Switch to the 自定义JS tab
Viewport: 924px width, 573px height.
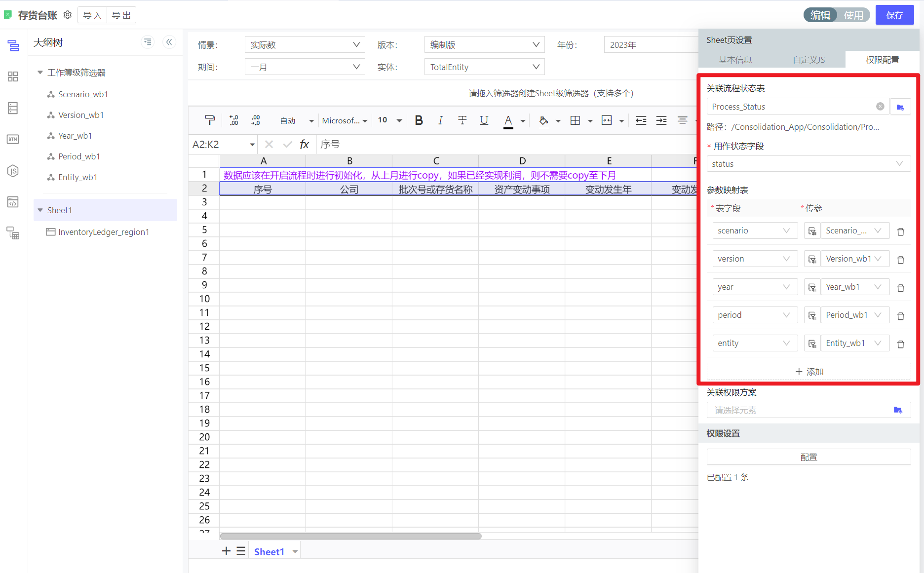point(808,60)
